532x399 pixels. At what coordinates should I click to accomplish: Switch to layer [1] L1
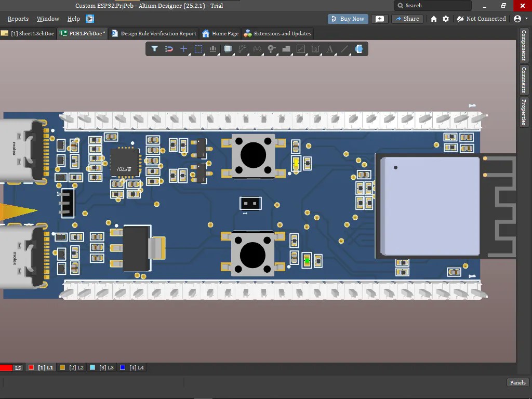(41, 367)
